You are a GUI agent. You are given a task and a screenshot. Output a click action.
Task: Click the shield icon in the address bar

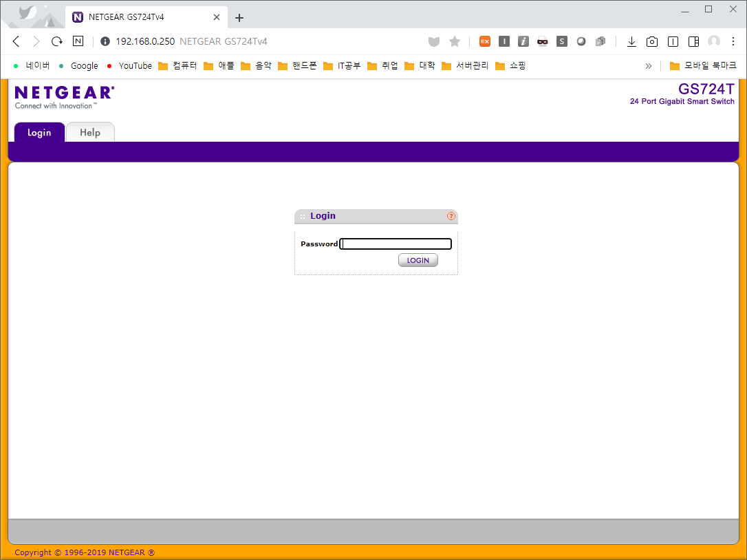pyautogui.click(x=433, y=42)
